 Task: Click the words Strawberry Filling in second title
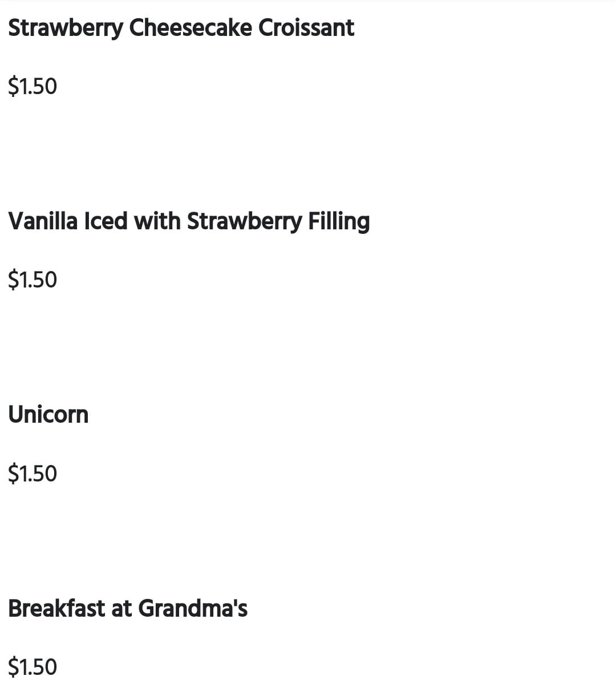point(278,221)
